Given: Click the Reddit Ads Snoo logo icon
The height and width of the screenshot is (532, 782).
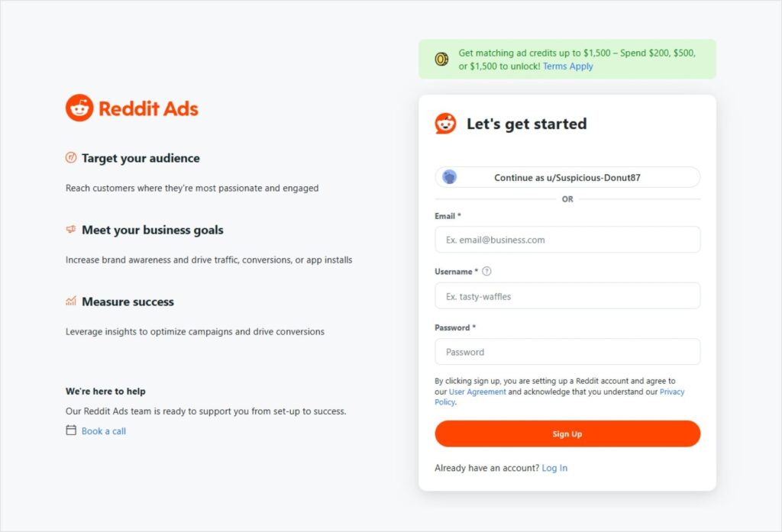Looking at the screenshot, I should click(79, 108).
